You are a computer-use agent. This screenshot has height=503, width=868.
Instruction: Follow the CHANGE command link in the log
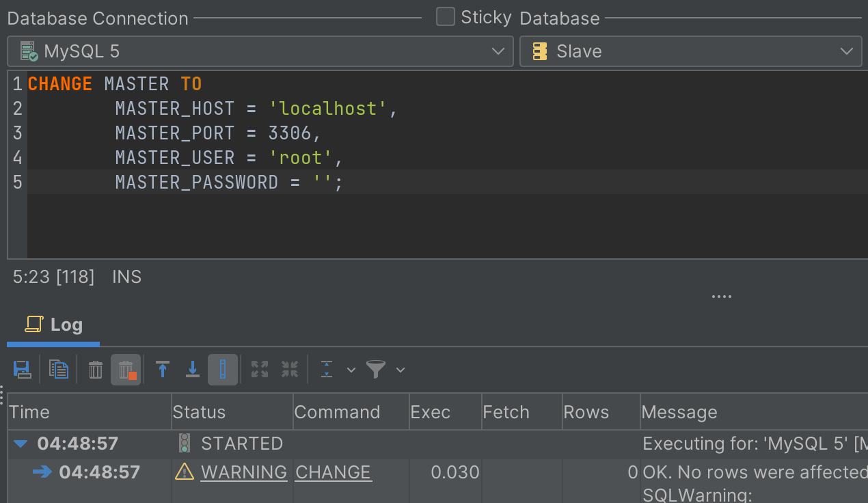coord(333,472)
